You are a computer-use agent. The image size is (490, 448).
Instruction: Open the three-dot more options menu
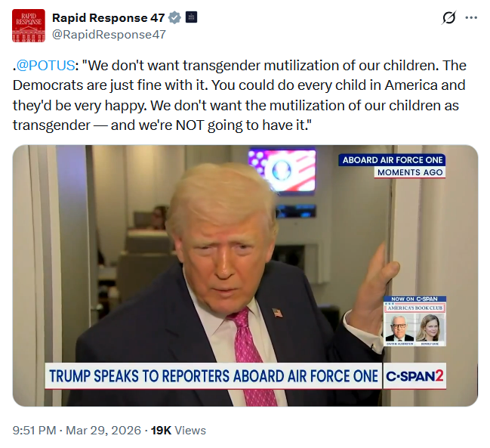[471, 18]
